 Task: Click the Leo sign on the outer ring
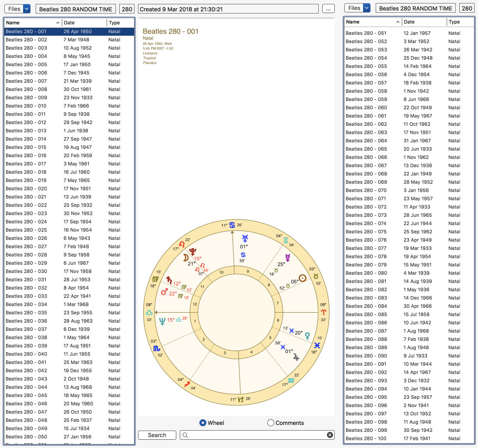coord(182,244)
